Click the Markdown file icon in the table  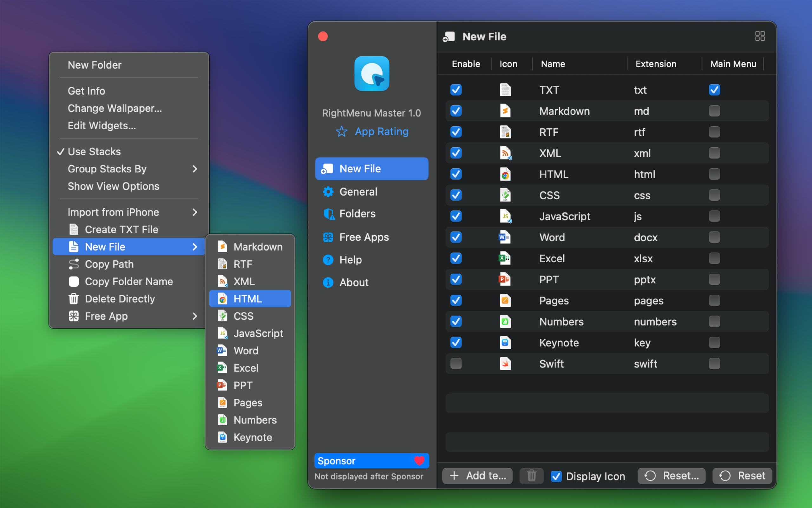[505, 111]
